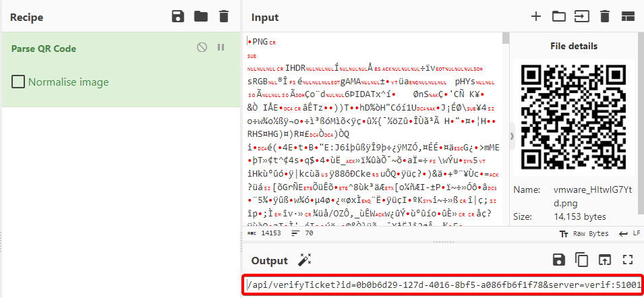Click the Magic wand icon in Output
Viewport: 644px width, 298px height.
point(305,260)
